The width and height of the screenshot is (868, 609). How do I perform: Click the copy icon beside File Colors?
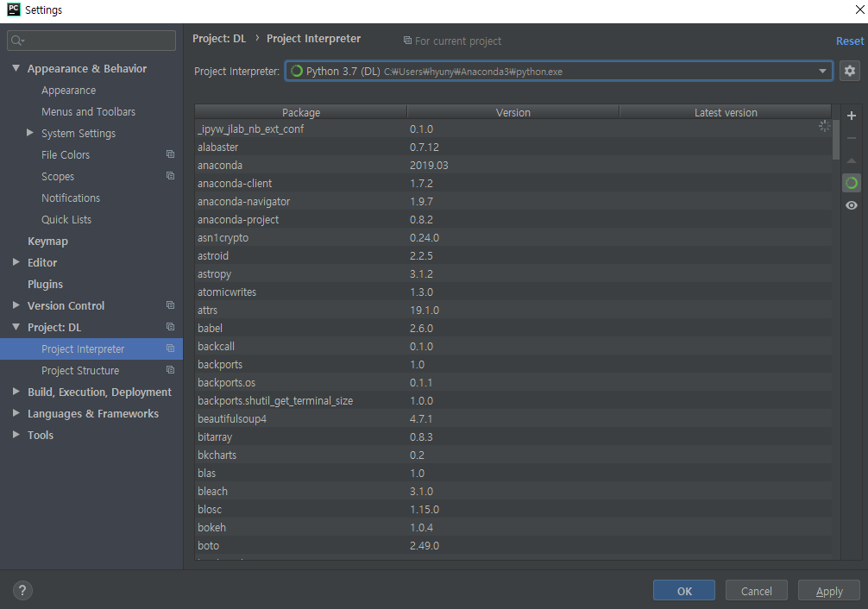(x=171, y=154)
